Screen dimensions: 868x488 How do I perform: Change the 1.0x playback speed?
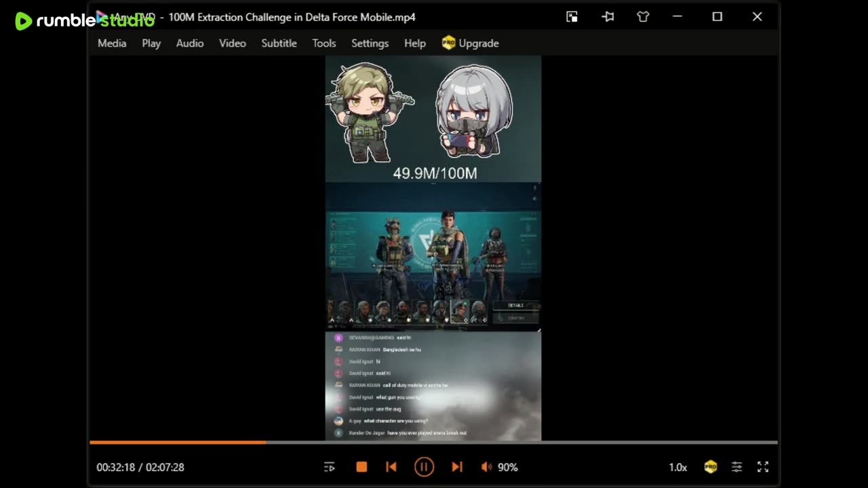678,467
